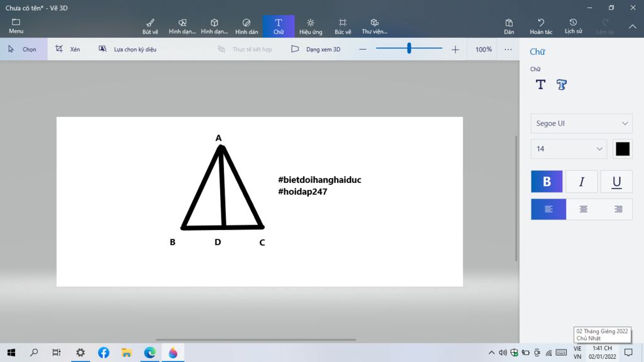Select the 3D text icon
This screenshot has width=644, height=362.
point(562,85)
